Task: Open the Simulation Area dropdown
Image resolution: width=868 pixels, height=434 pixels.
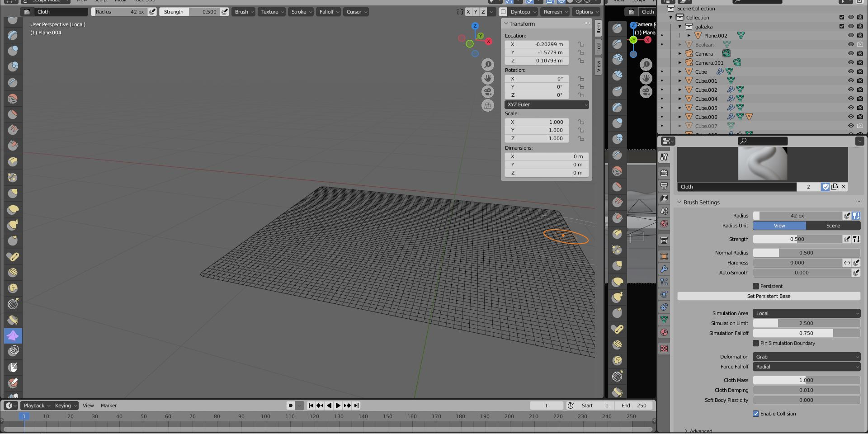Action: (807, 313)
